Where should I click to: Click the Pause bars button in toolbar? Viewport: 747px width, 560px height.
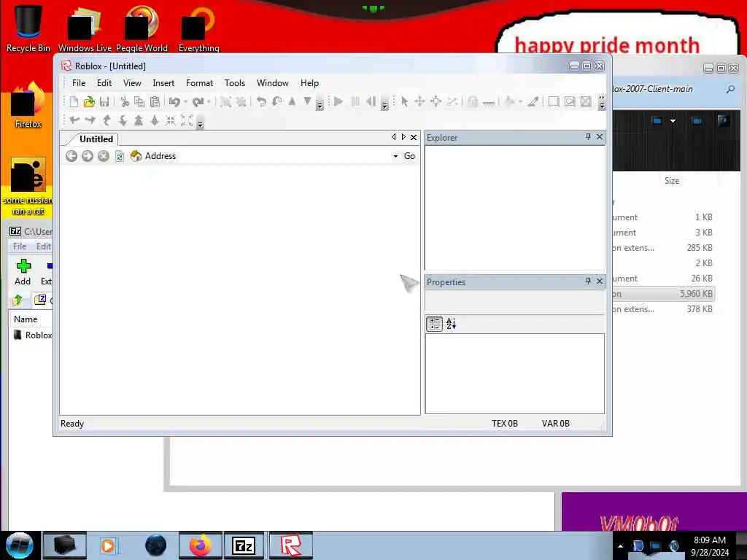point(355,101)
